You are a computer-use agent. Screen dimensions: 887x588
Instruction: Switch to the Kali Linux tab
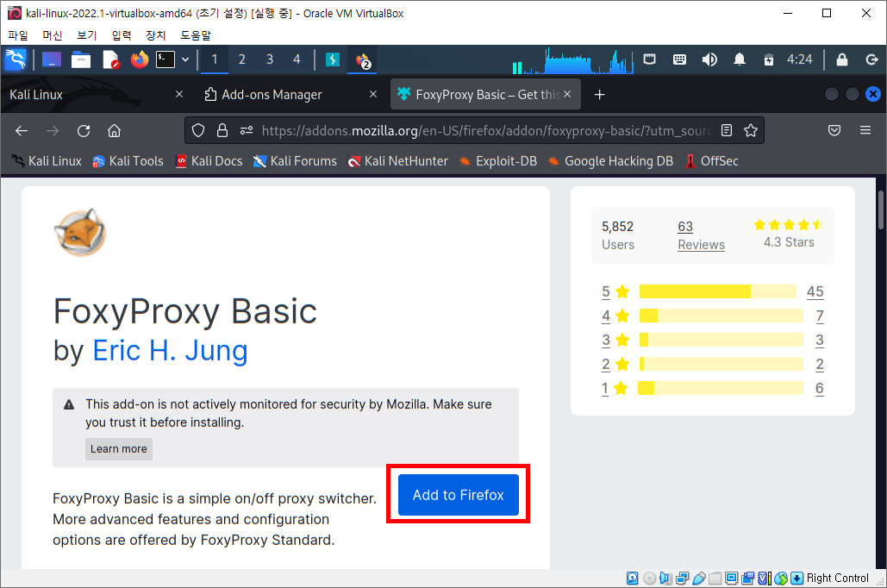coord(91,95)
